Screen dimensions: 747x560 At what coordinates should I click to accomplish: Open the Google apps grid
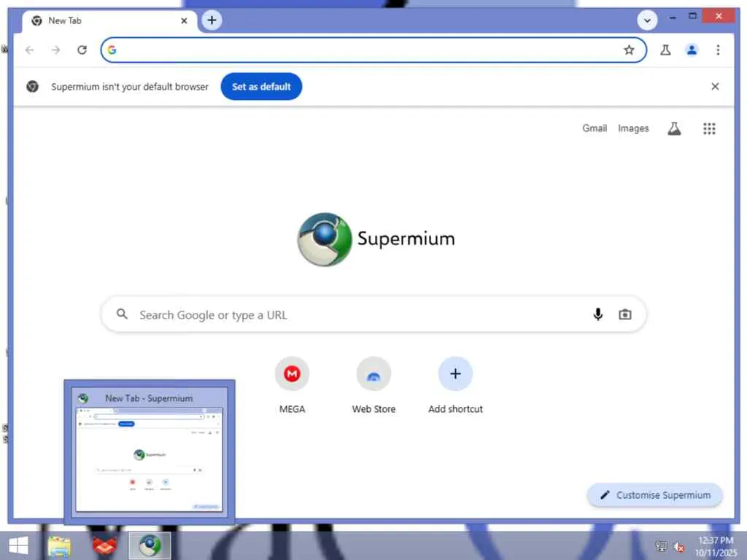pyautogui.click(x=709, y=128)
